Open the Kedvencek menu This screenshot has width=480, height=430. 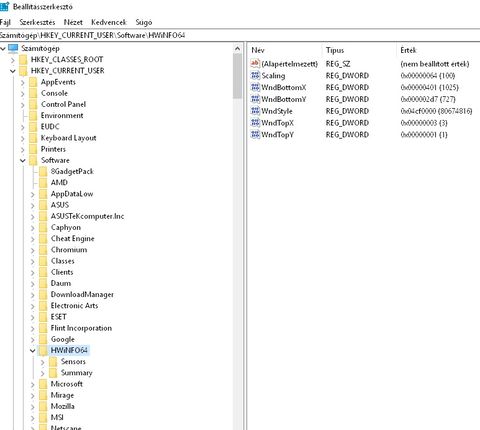click(109, 22)
